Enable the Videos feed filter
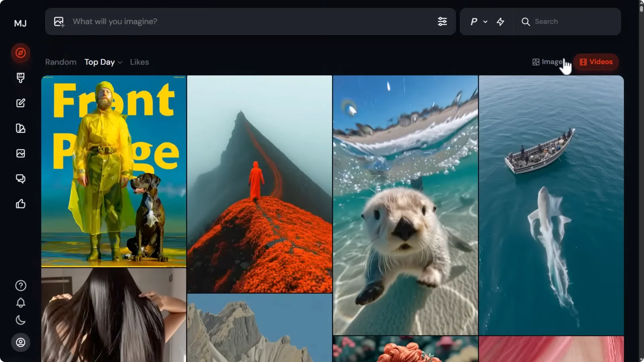Screen dimensions: 644x362 click(596, 62)
